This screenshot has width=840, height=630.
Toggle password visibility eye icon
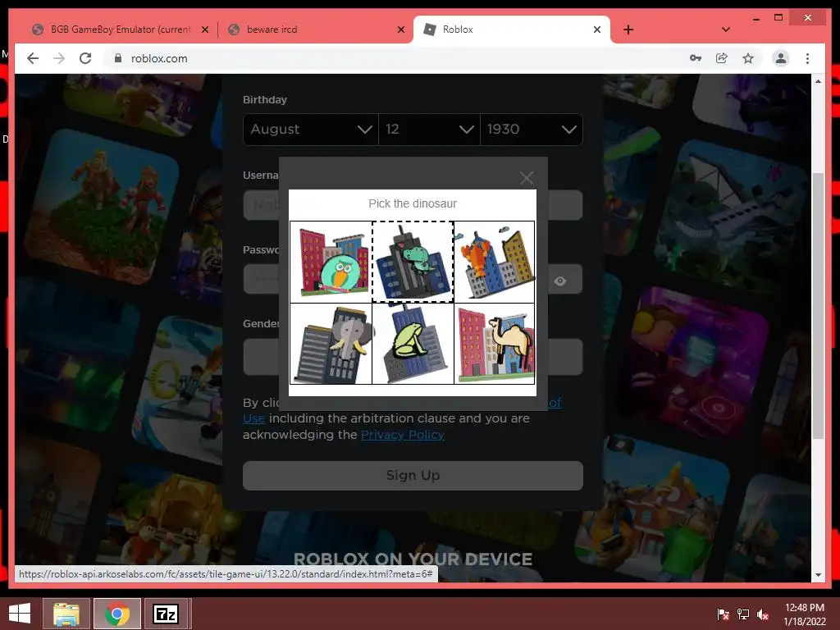559,281
